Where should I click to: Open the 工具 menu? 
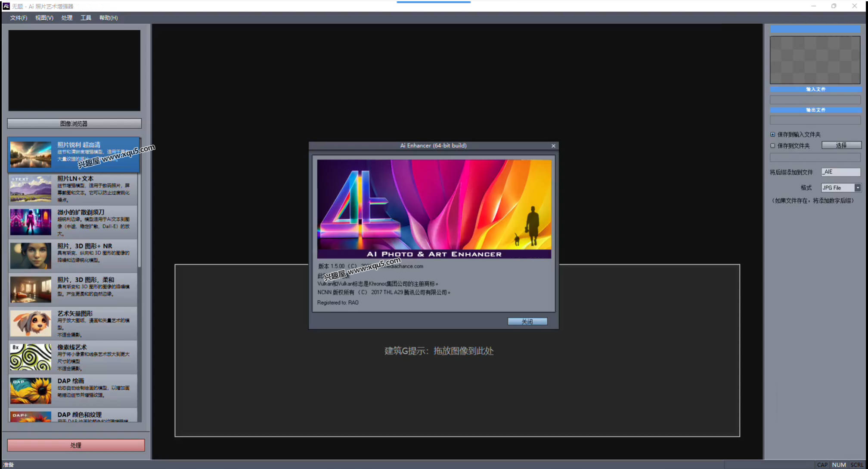[x=86, y=18]
